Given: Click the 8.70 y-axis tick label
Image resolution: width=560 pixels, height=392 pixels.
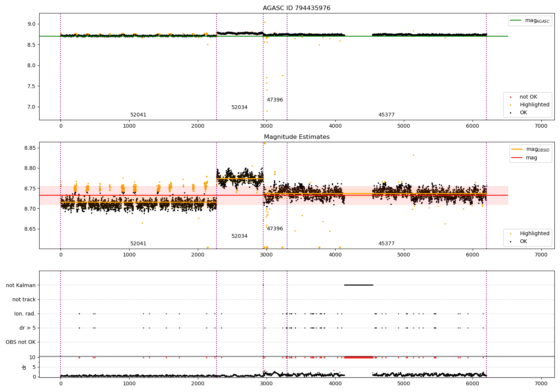Looking at the screenshot, I should tap(30, 209).
